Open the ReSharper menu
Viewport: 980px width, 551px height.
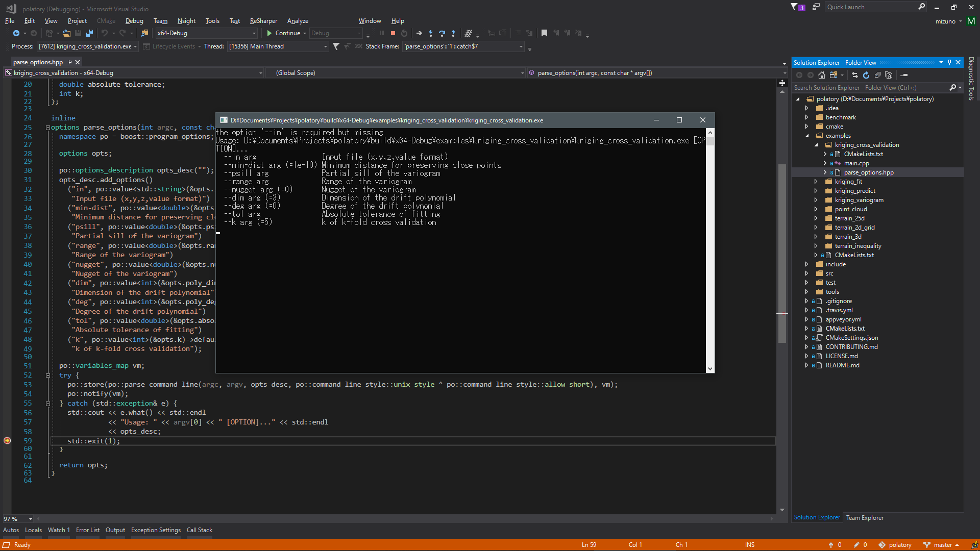click(x=263, y=21)
